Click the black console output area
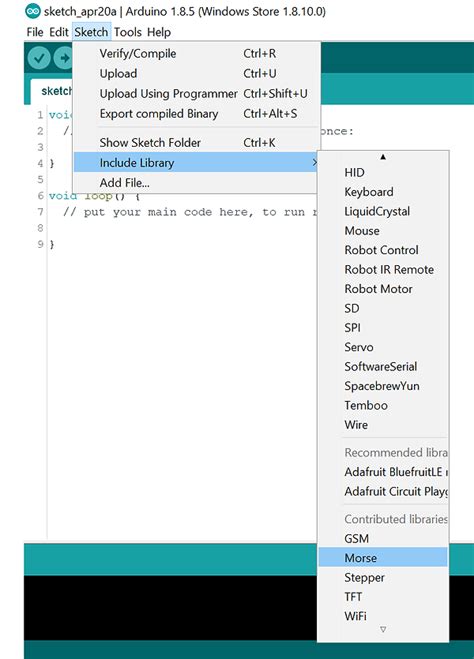The width and height of the screenshot is (474, 659). 170,607
